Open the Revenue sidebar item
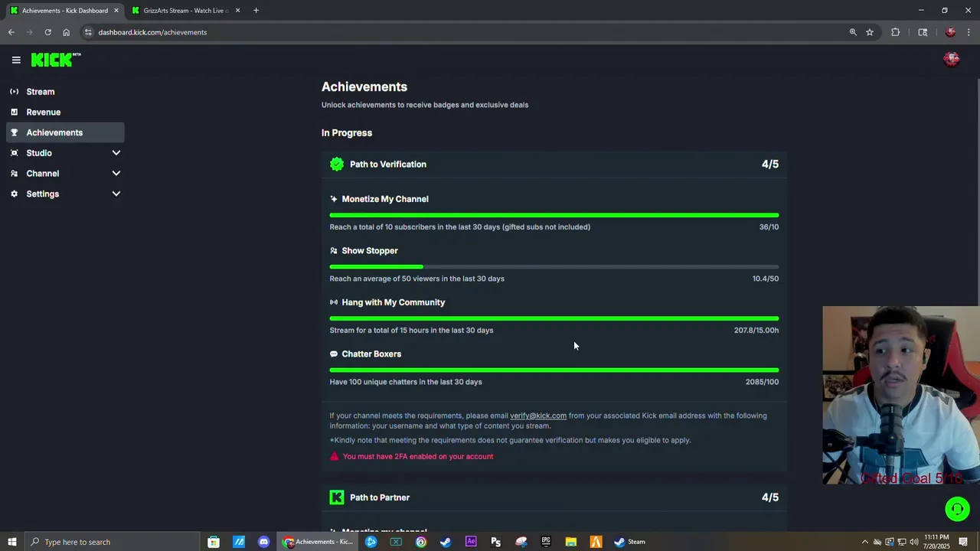 point(65,112)
